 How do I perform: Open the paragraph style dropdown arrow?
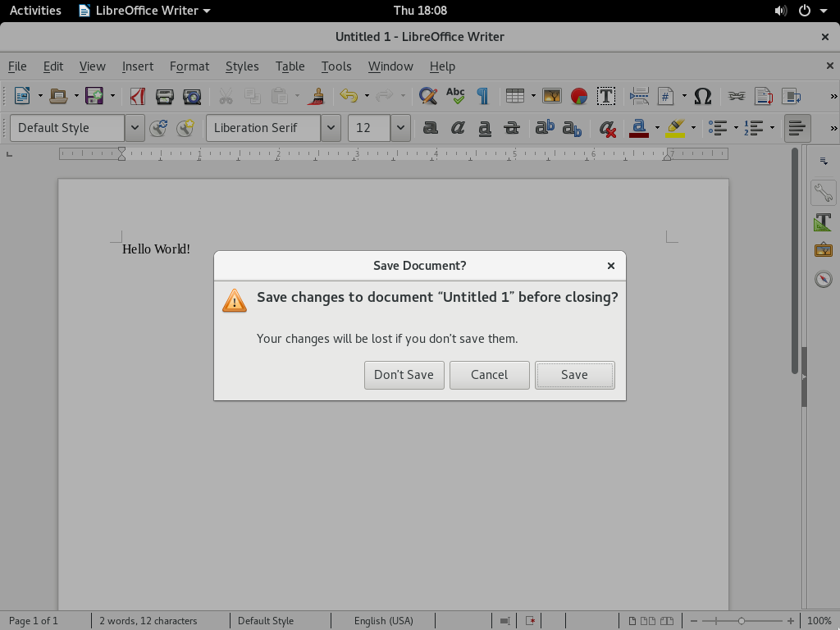tap(135, 128)
